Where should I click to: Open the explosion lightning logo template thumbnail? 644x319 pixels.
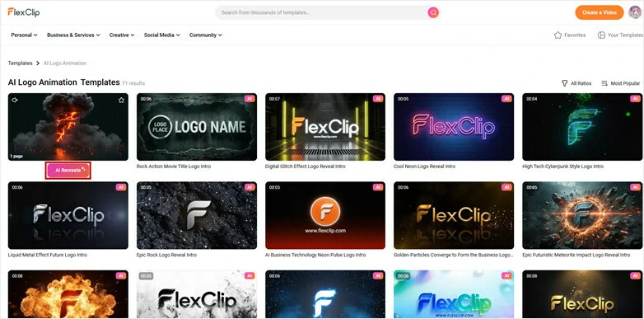tap(68, 127)
